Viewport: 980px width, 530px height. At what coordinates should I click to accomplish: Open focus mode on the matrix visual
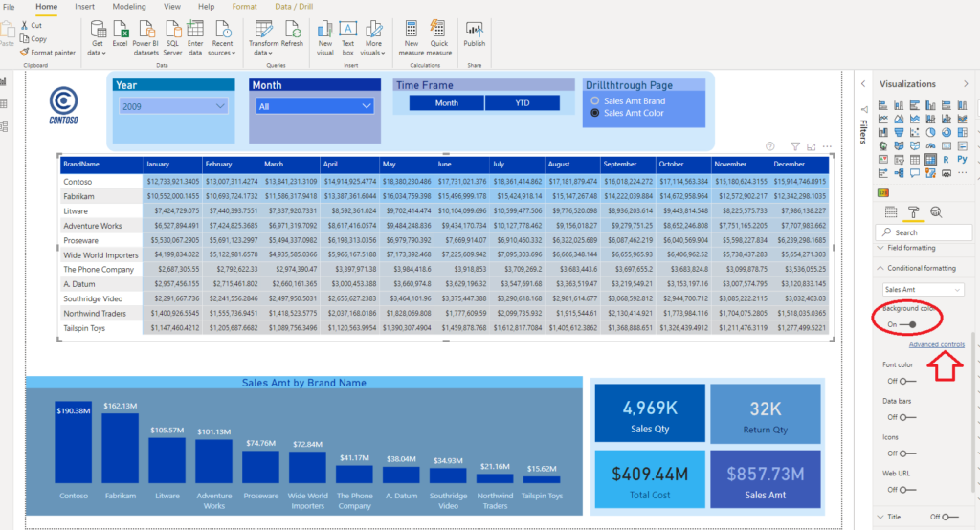pos(812,146)
